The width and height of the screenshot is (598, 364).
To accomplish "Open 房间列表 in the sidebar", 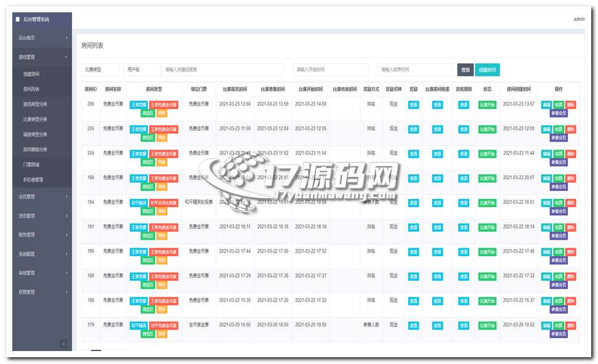I will [31, 89].
